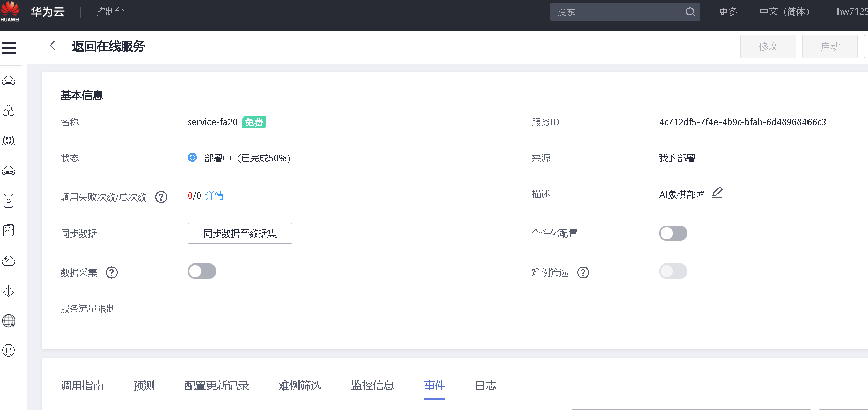The width and height of the screenshot is (868, 410).
Task: Click the single disk storage sidebar icon
Action: coord(9,200)
